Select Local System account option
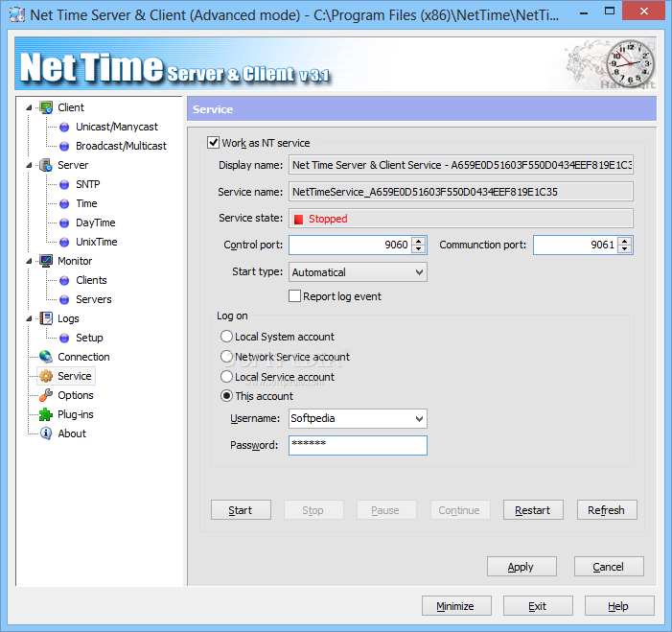Viewport: 672px width, 632px height. 226,337
